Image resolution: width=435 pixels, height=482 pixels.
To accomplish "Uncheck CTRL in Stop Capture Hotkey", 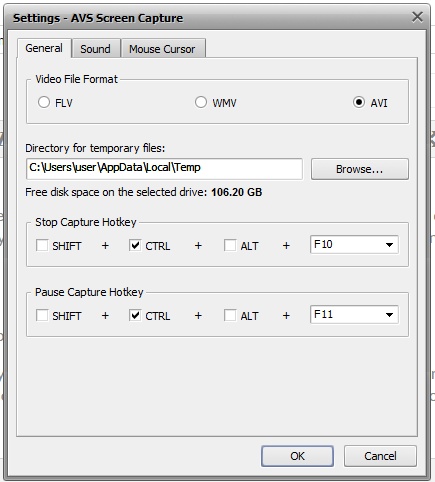I will pos(135,245).
